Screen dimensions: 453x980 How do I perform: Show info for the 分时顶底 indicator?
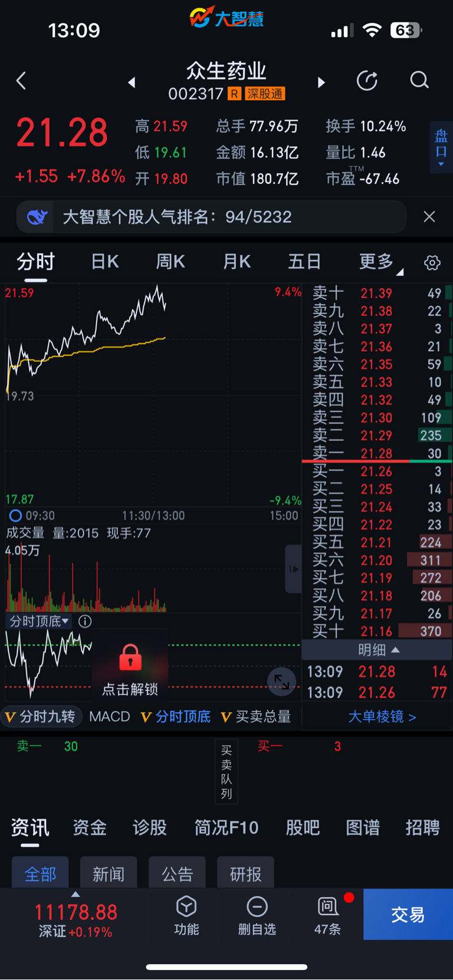85,621
